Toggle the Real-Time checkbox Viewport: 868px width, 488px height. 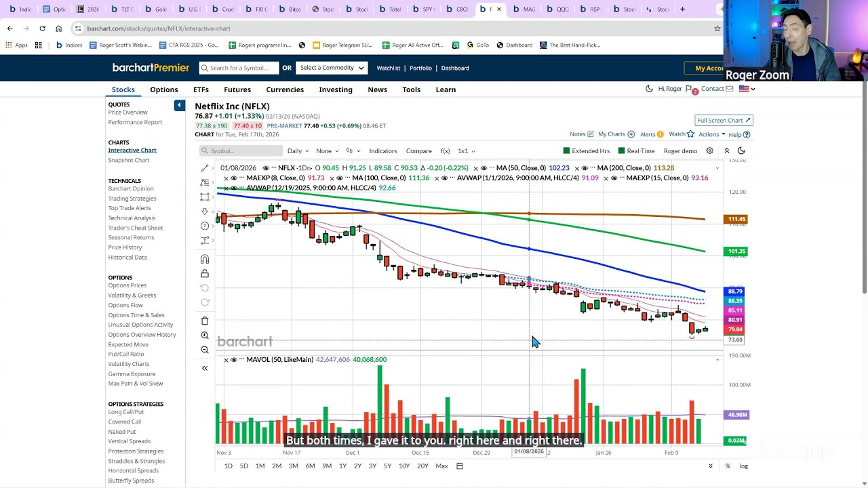621,151
